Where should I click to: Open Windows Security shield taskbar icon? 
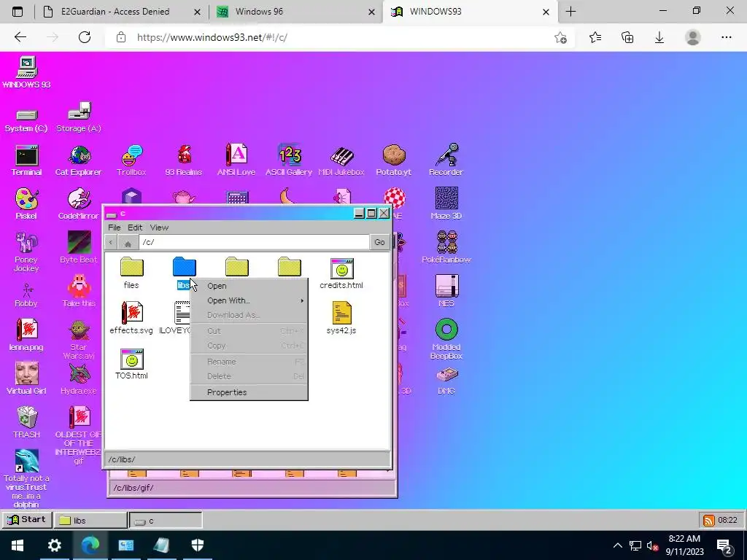197,545
